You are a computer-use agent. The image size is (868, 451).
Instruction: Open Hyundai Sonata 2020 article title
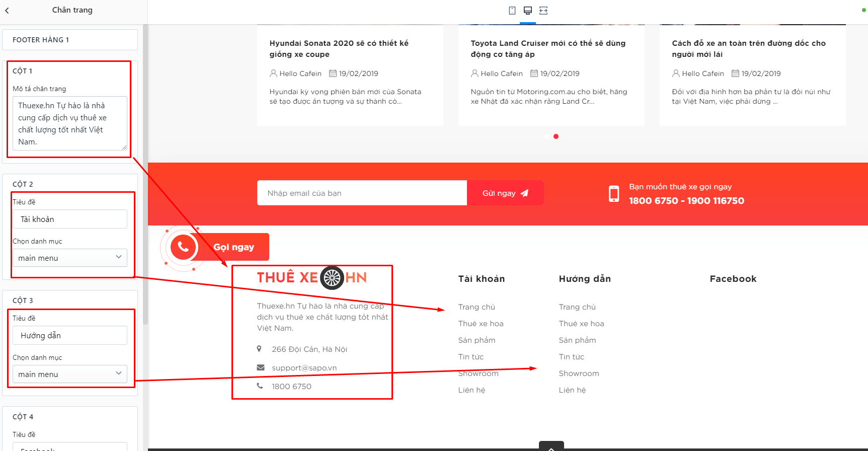coord(339,49)
